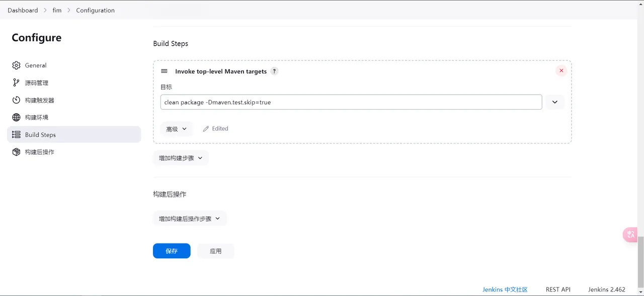Open the REST API link in footer

tap(558, 289)
